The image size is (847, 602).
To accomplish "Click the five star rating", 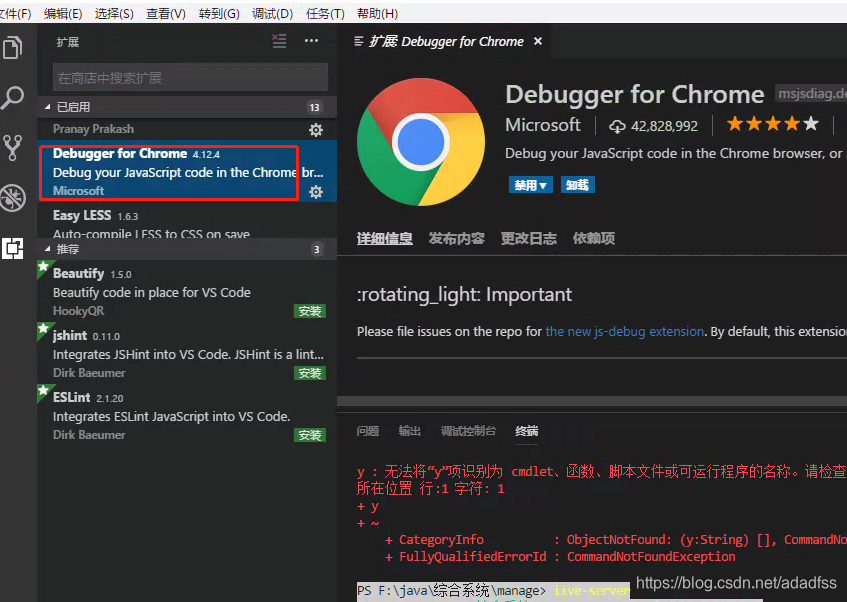I will pos(772,124).
